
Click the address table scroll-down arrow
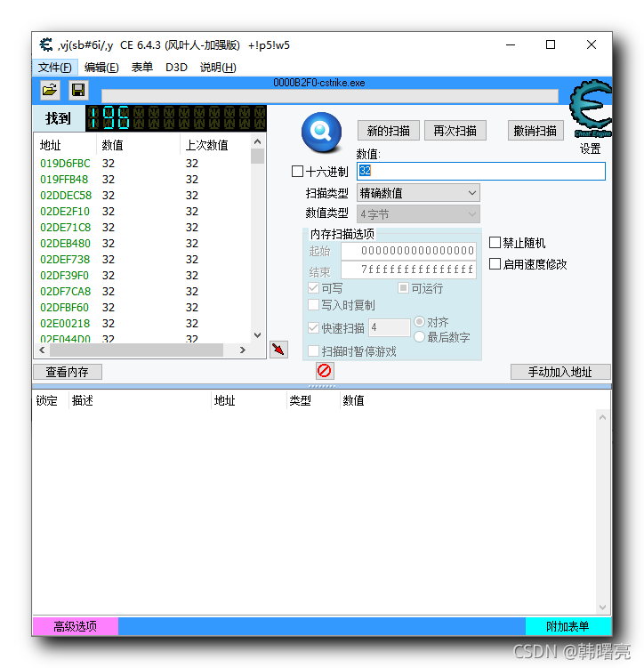click(602, 608)
